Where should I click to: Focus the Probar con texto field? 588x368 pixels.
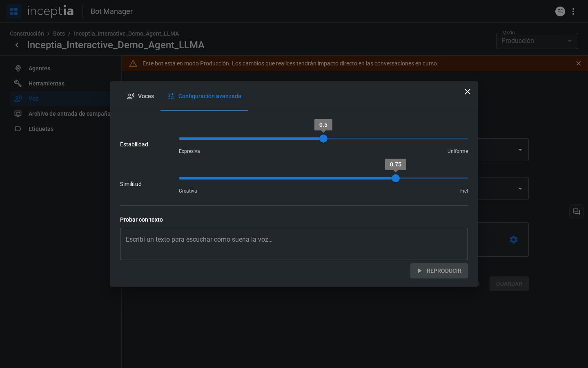click(294, 244)
